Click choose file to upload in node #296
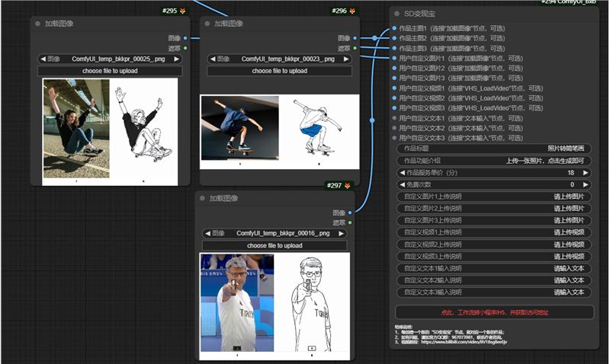Screen dimensions: 610x364 point(280,71)
